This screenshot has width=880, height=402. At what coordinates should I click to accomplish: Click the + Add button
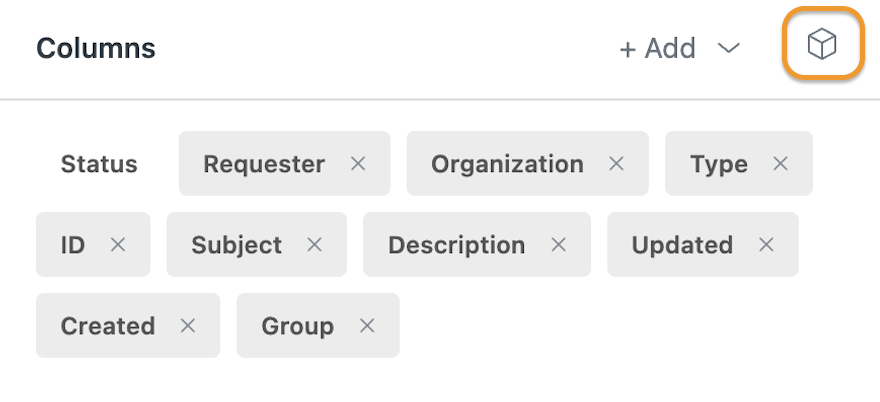pyautogui.click(x=657, y=48)
